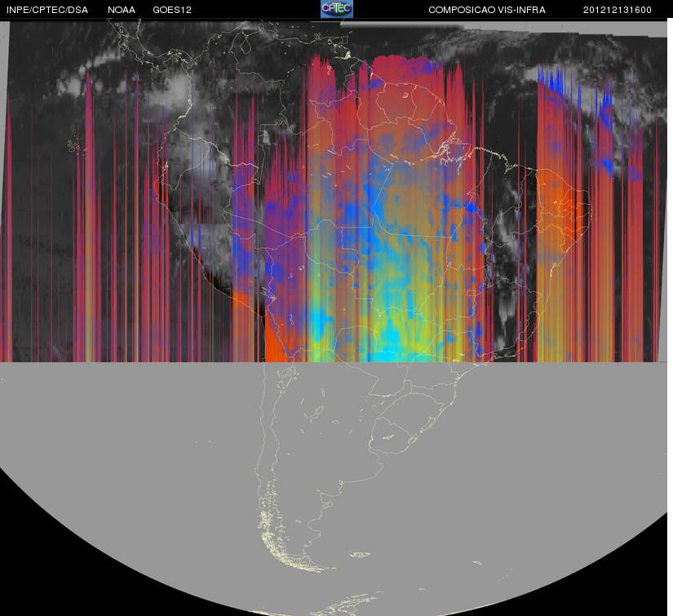
Task: Click the CPTEC logo in the header
Action: coord(337,9)
